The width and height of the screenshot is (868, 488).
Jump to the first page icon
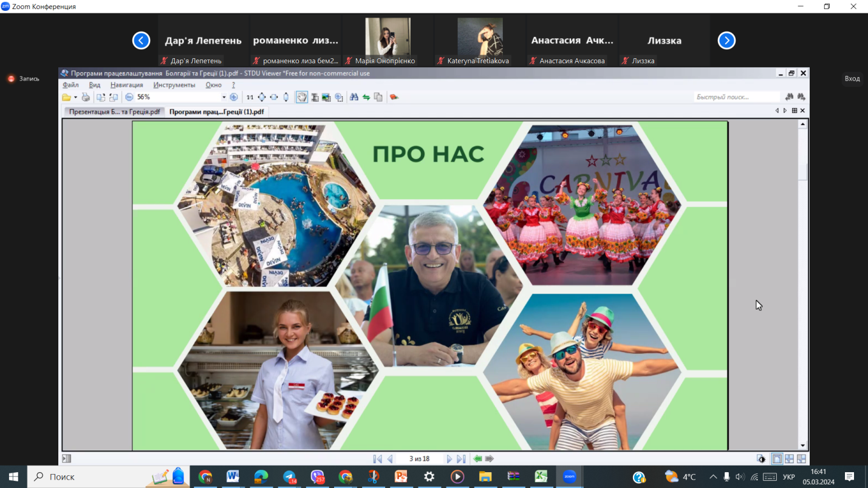[x=377, y=459]
